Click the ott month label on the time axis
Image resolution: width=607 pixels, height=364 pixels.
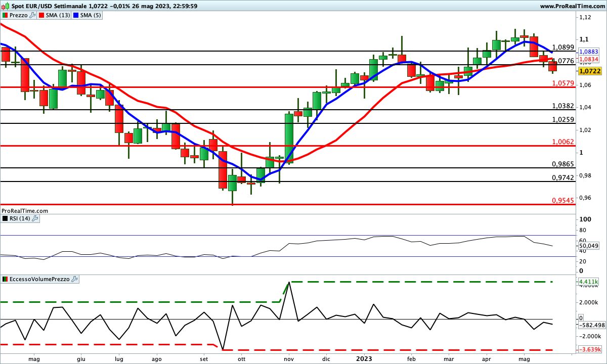[241, 359]
